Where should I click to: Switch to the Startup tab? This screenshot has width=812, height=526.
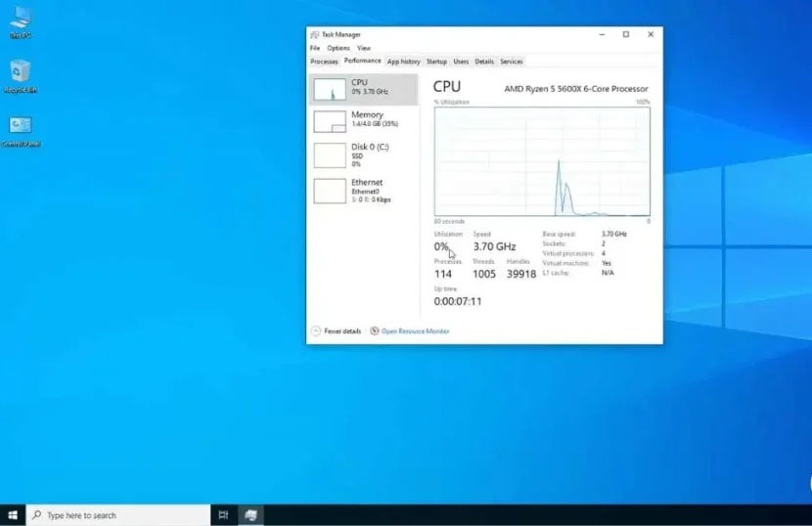436,62
